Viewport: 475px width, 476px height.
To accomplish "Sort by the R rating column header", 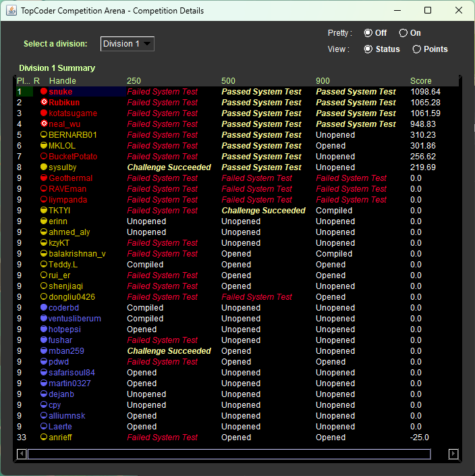I will tap(36, 81).
